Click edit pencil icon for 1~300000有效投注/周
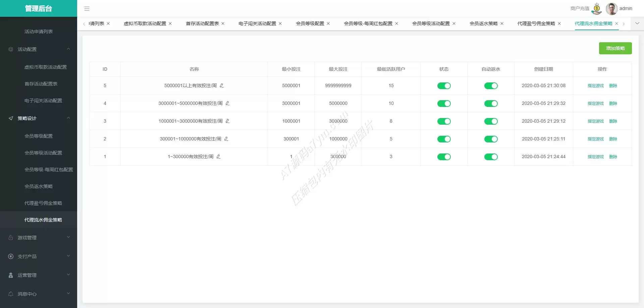This screenshot has height=308, width=644. coord(218,157)
